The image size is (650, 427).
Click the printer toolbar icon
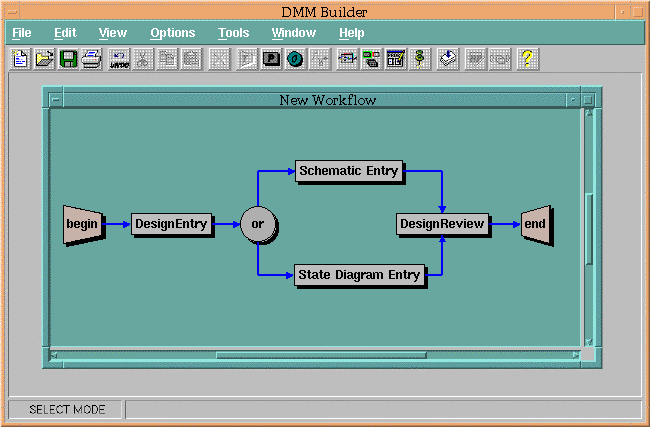[x=91, y=60]
